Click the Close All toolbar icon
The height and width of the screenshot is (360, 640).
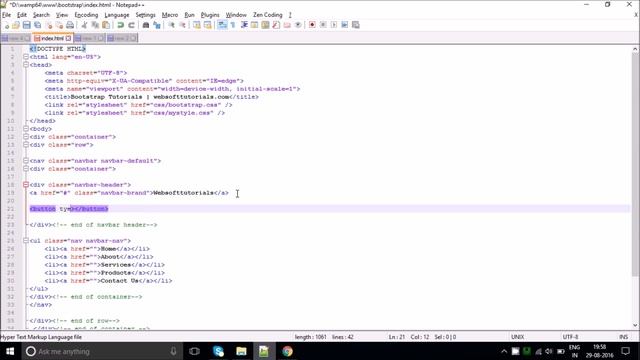point(59,25)
